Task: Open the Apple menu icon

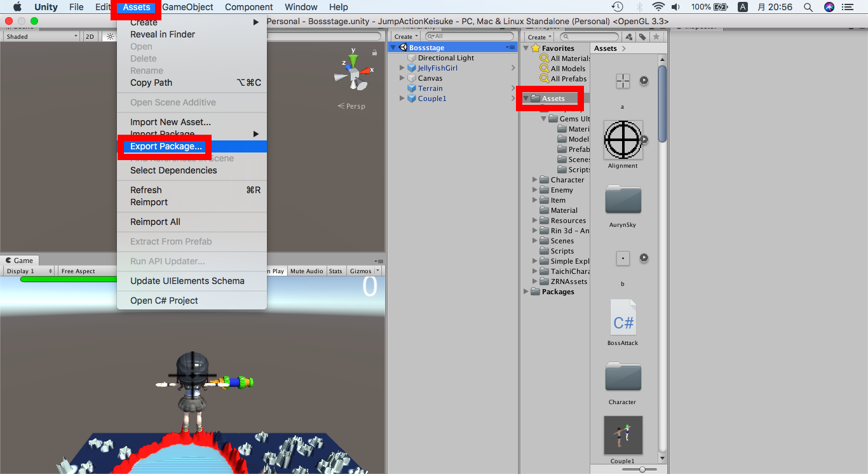Action: (17, 7)
